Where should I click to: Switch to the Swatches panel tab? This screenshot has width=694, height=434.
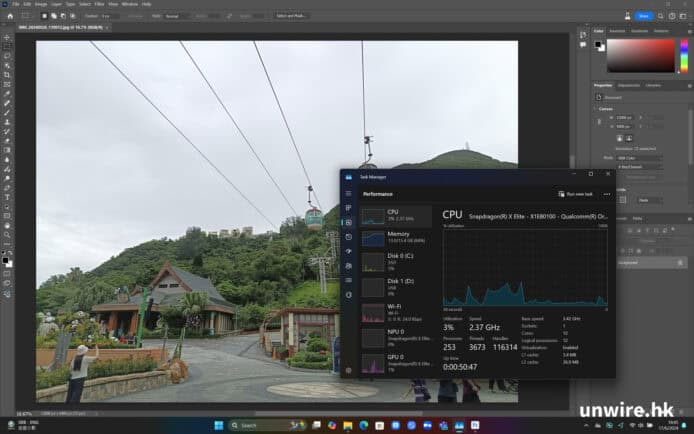click(x=617, y=30)
